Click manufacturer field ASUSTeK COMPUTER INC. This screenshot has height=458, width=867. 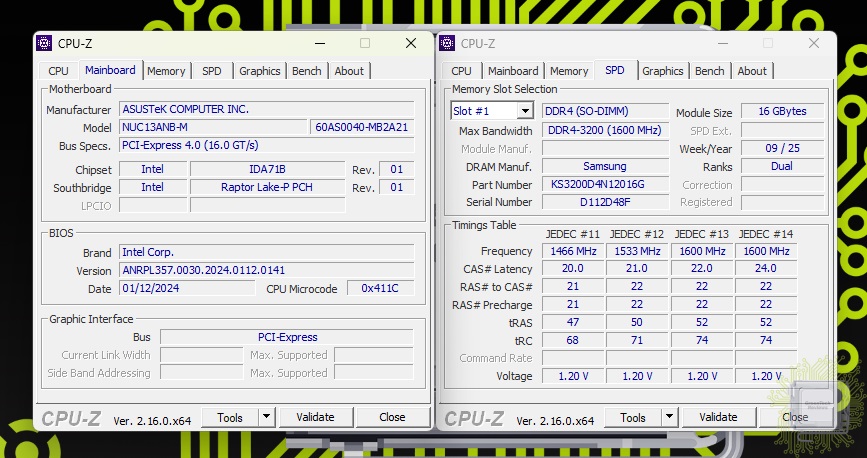[x=267, y=109]
